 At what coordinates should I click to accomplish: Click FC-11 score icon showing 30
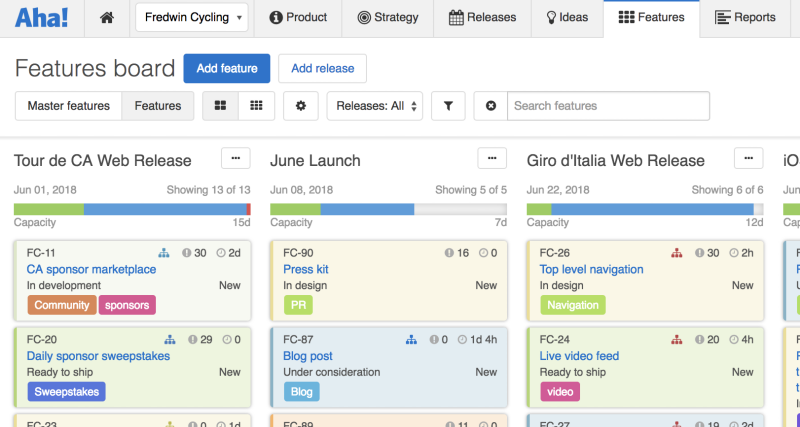pos(187,253)
